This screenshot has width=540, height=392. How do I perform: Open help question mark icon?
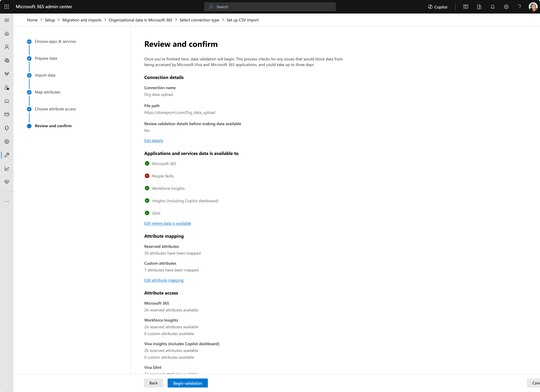(520, 7)
